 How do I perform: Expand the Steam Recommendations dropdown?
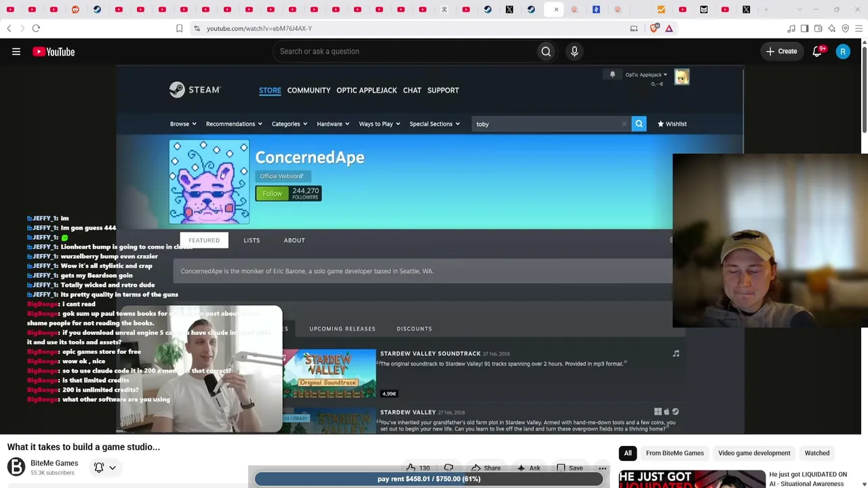(234, 124)
